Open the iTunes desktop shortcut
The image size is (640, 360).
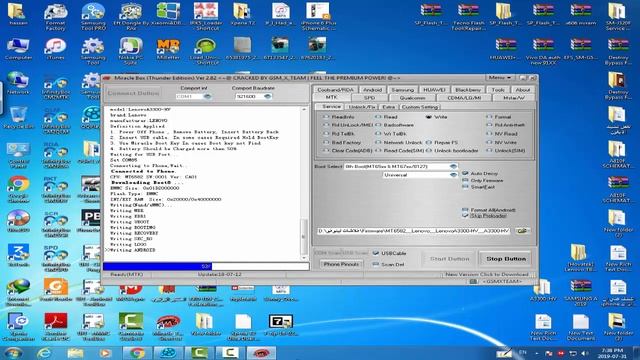[x=56, y=49]
